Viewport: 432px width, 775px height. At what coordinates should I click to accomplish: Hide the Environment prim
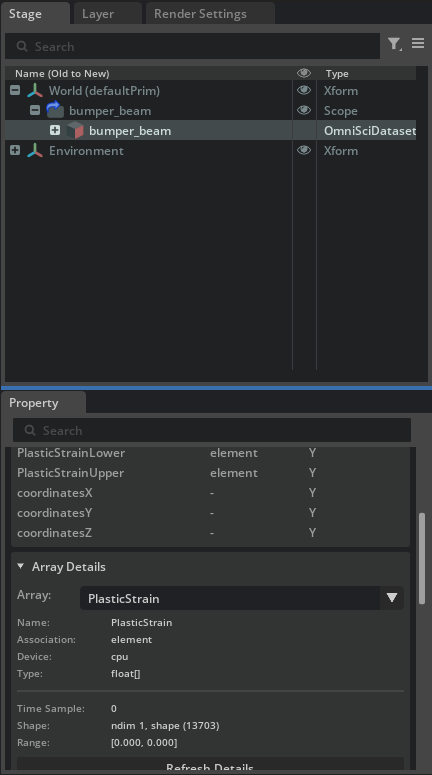[304, 150]
